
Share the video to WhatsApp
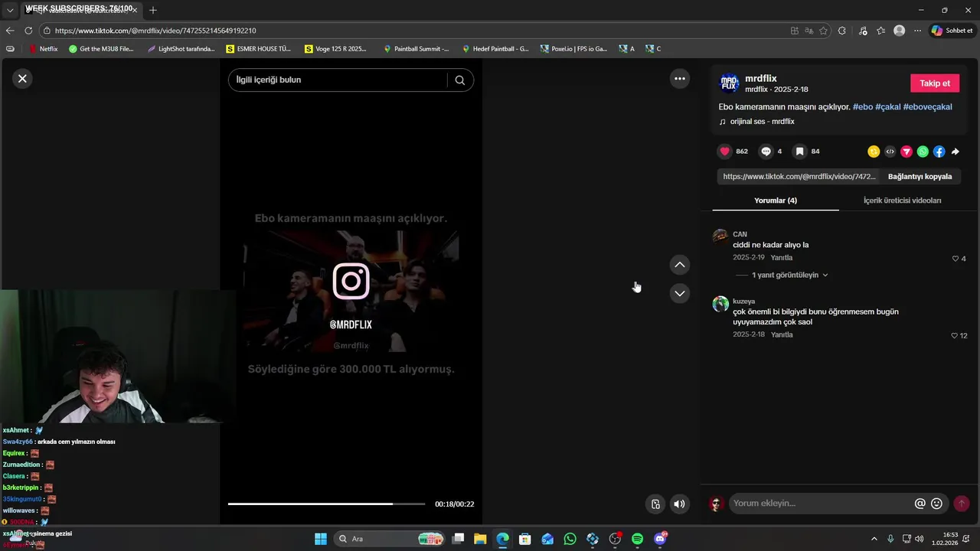923,152
